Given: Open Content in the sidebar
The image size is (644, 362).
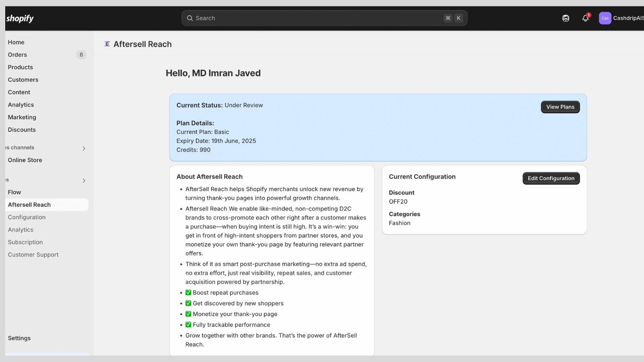Looking at the screenshot, I should [x=19, y=92].
